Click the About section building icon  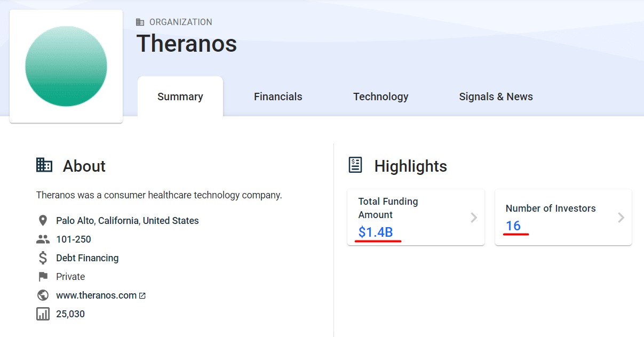coord(44,165)
